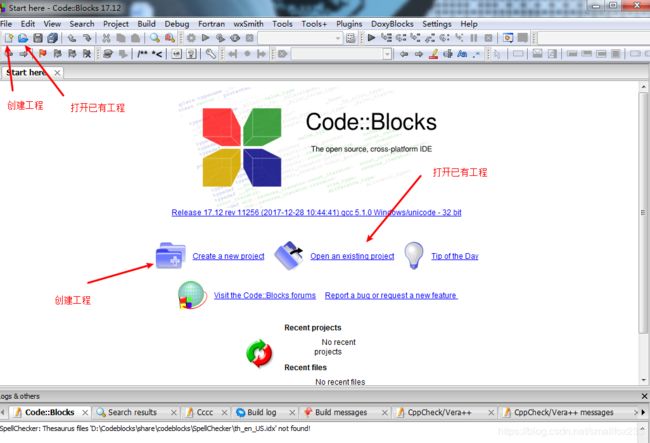The width and height of the screenshot is (650, 443).
Task: Select the Cccc log tab
Action: (x=205, y=412)
